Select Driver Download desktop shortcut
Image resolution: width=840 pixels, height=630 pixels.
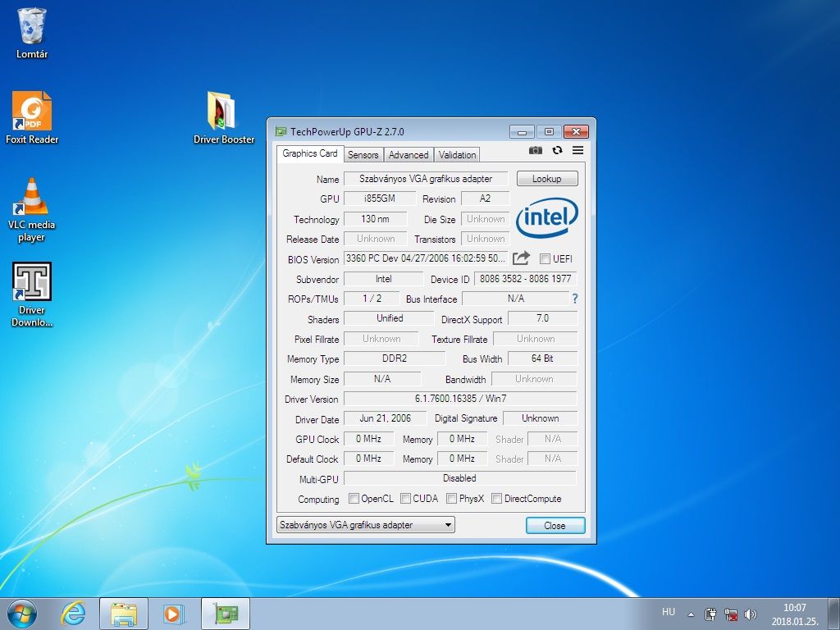point(32,294)
